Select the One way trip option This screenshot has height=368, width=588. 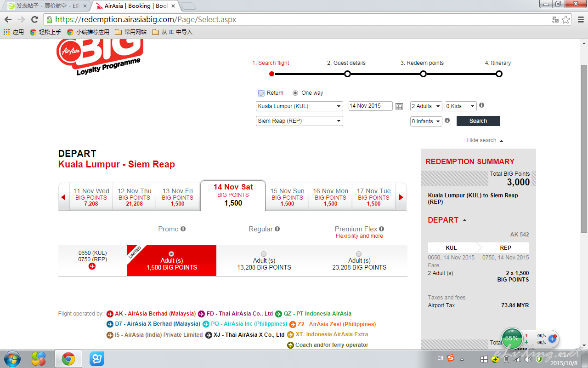coord(295,93)
